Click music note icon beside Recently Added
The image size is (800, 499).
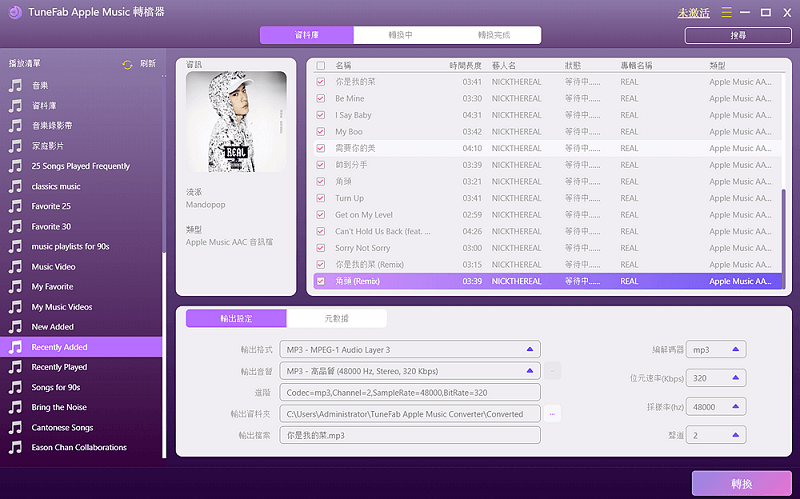click(16, 347)
